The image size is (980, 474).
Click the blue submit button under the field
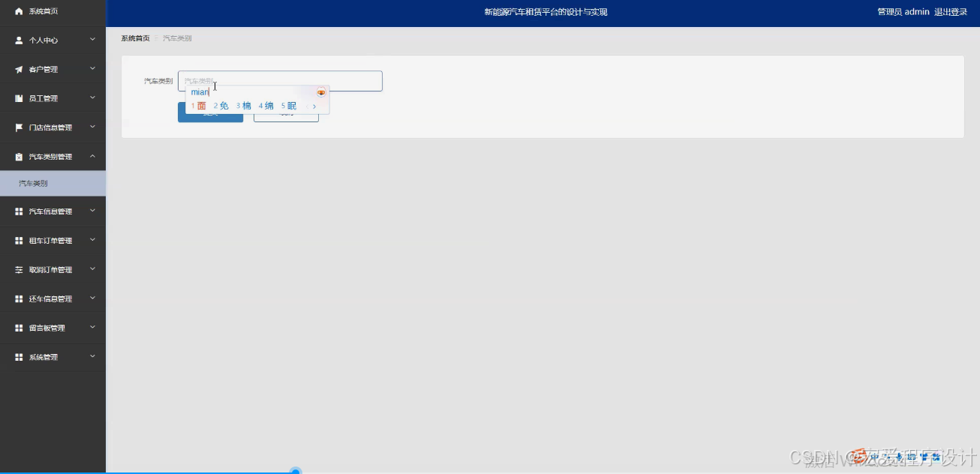210,112
